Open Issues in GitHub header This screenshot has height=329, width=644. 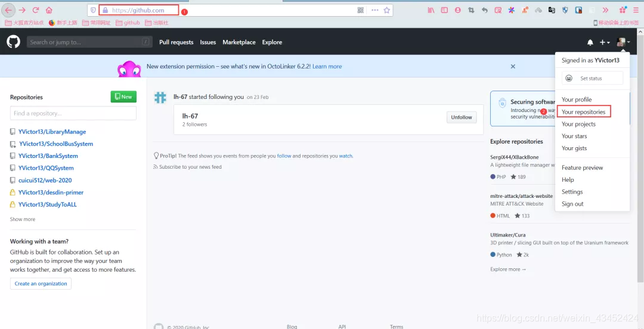click(208, 42)
